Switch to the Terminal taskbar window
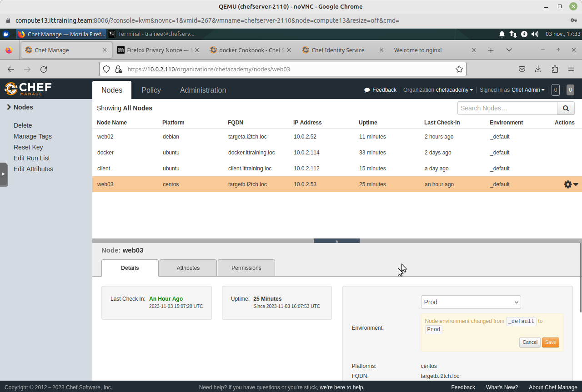The width and height of the screenshot is (582, 392). (x=152, y=34)
